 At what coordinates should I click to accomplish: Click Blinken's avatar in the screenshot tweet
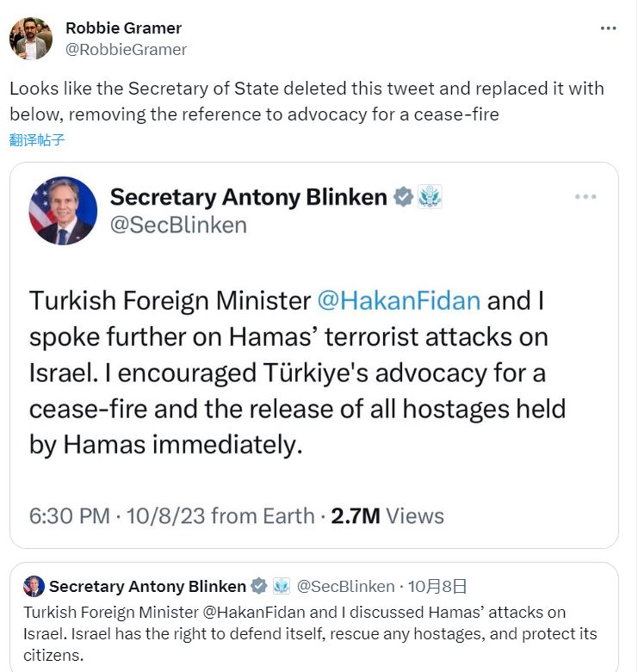(x=63, y=211)
